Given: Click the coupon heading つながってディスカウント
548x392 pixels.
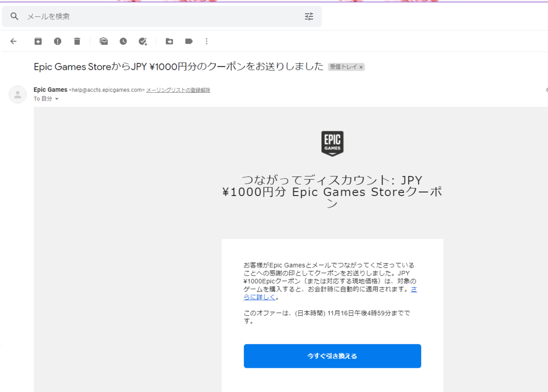Looking at the screenshot, I should (332, 192).
